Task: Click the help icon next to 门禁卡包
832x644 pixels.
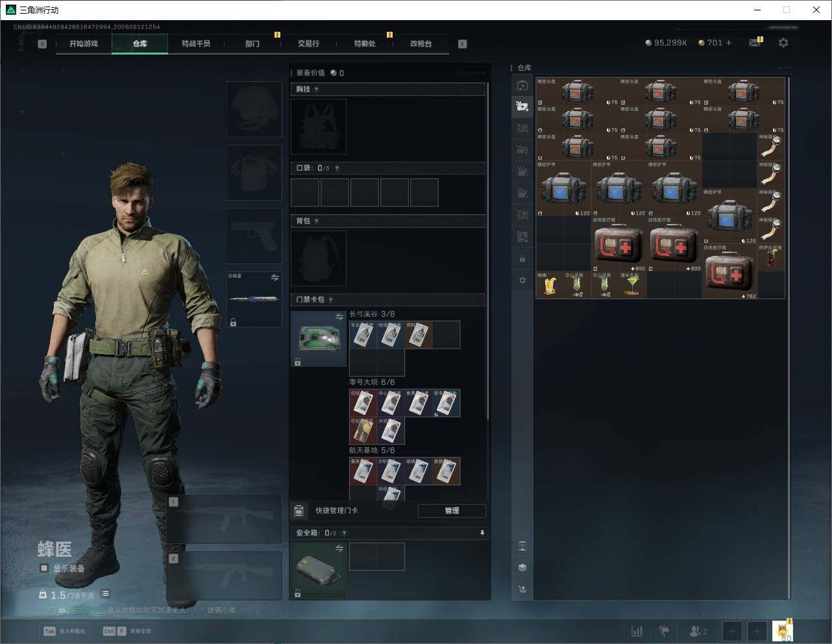Action: [331, 300]
